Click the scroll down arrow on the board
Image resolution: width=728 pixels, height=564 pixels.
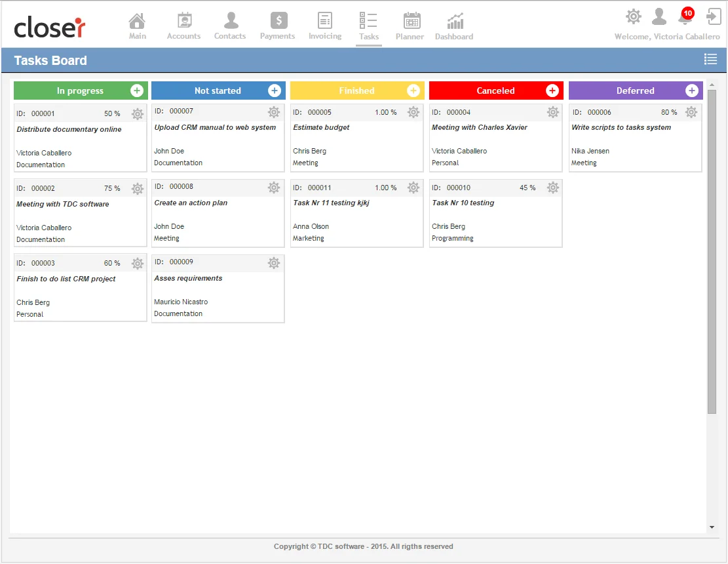[712, 527]
